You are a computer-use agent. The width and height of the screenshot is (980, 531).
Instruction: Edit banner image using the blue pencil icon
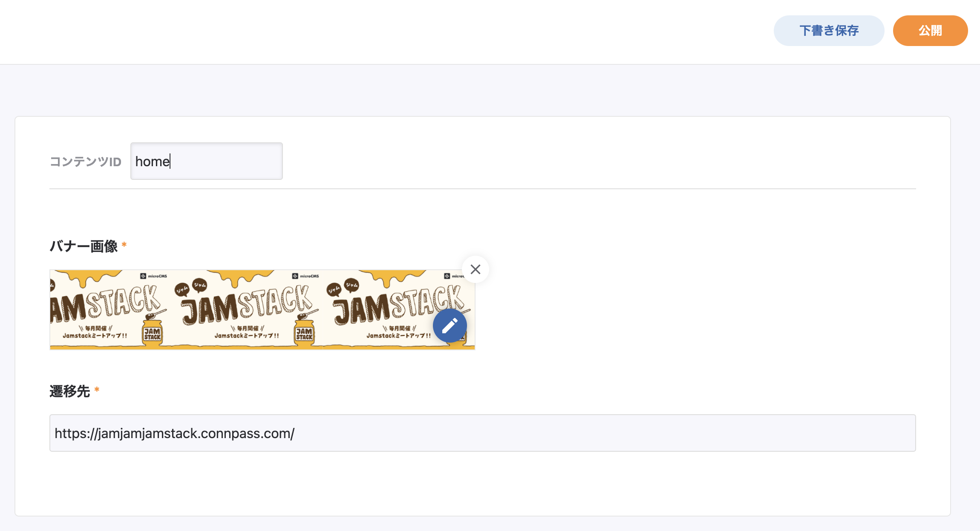coord(450,326)
